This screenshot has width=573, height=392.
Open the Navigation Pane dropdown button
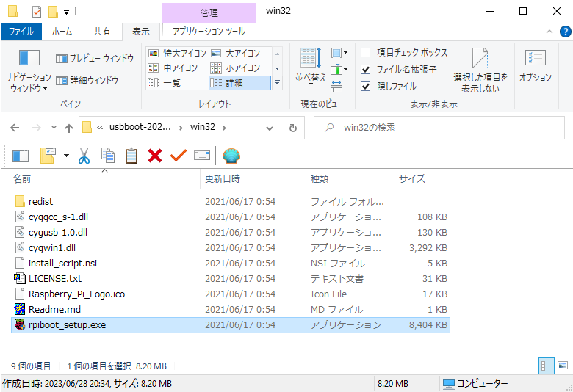(29, 72)
